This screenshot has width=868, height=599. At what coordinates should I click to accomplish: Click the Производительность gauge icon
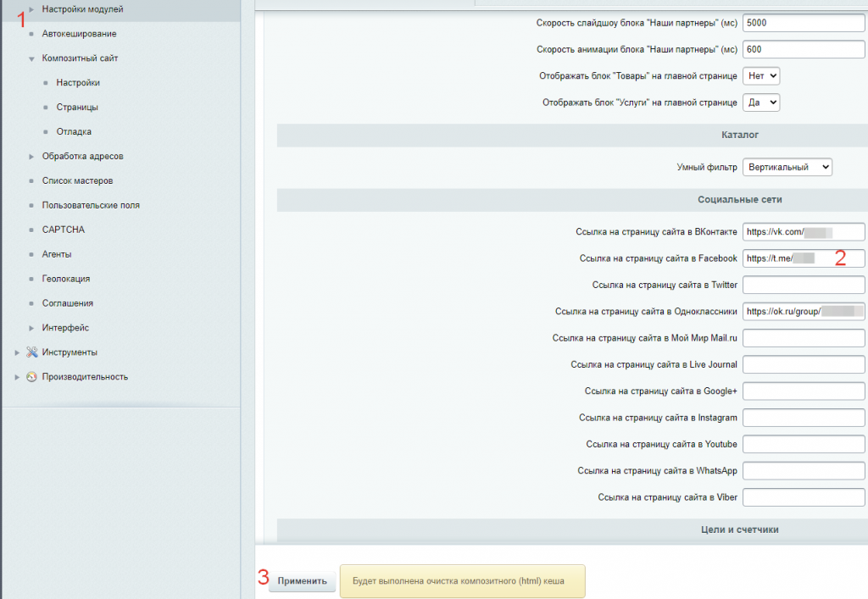click(32, 377)
